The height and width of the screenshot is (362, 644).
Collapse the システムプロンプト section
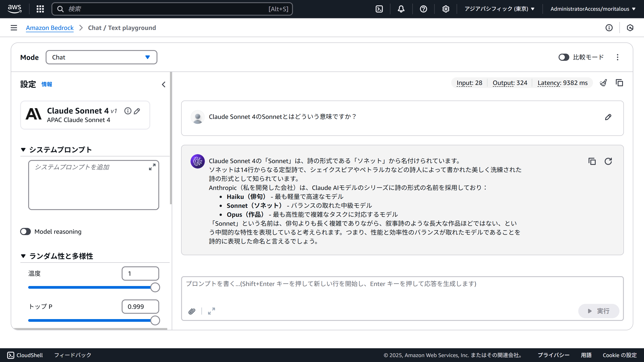pos(23,150)
